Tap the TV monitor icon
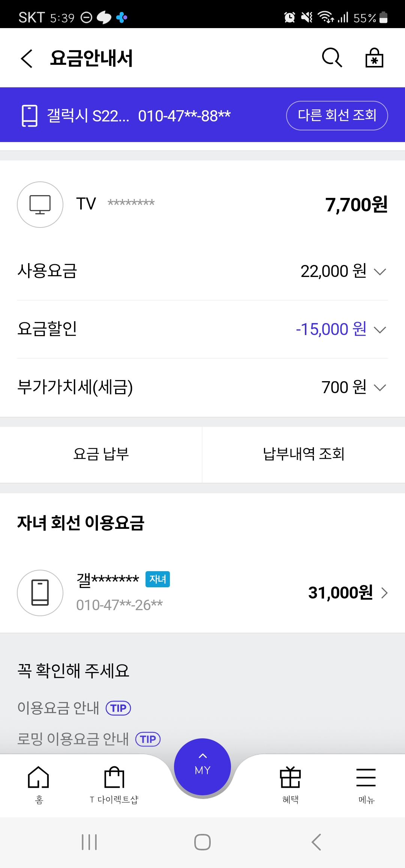The height and width of the screenshot is (868, 405). coord(40,205)
